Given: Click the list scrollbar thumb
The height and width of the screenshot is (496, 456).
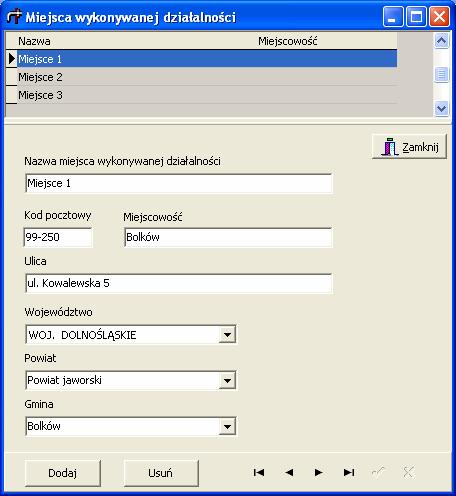Looking at the screenshot, I should 441,74.
